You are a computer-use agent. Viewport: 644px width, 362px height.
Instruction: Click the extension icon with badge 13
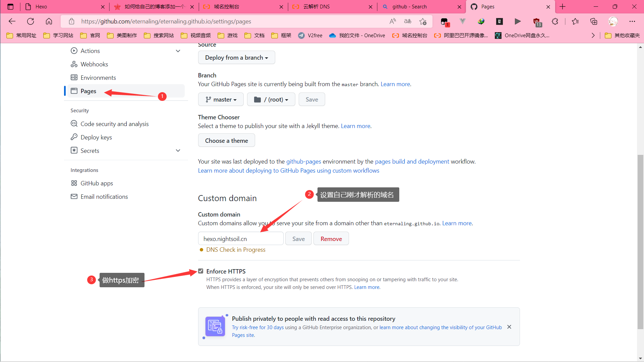point(537,22)
